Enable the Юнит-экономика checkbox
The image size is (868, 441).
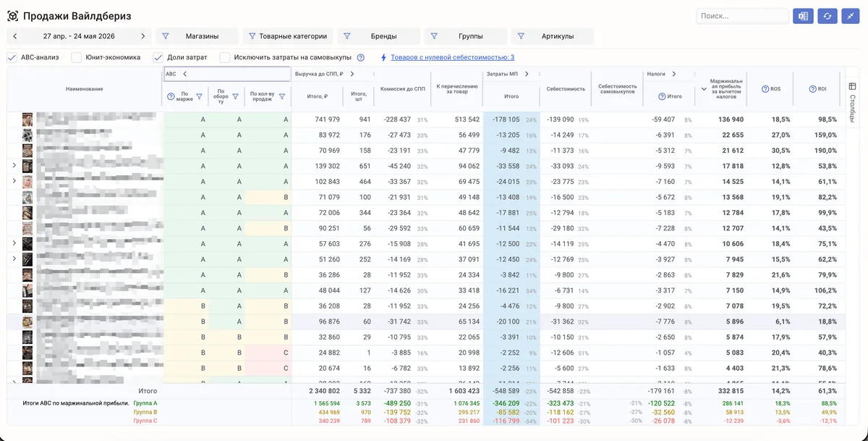(x=77, y=57)
